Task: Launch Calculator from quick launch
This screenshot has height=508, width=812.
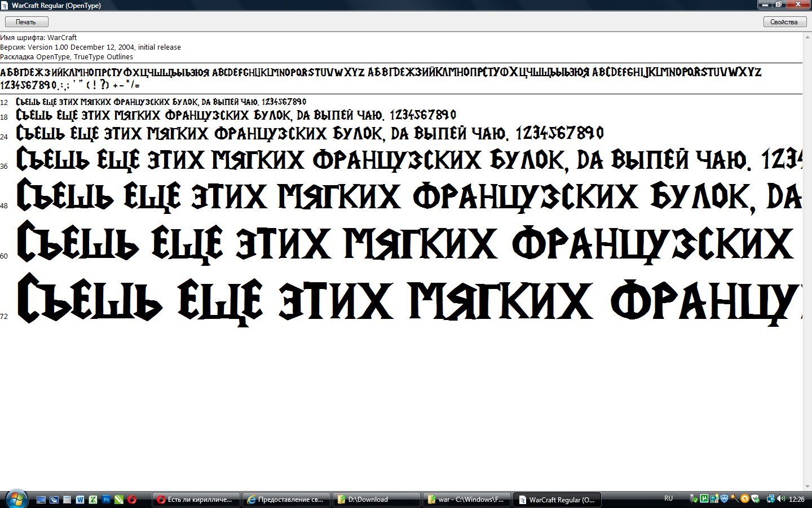Action: click(x=67, y=500)
